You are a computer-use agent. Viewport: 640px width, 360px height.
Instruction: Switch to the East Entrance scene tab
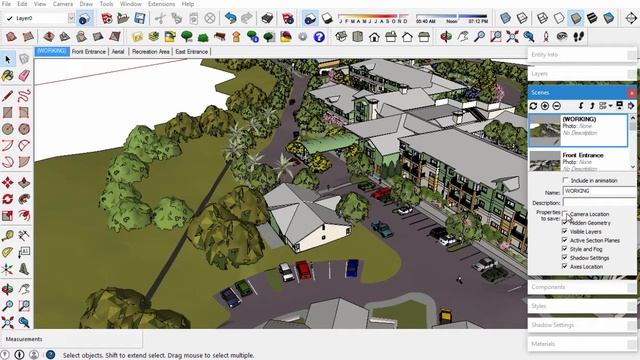click(191, 51)
